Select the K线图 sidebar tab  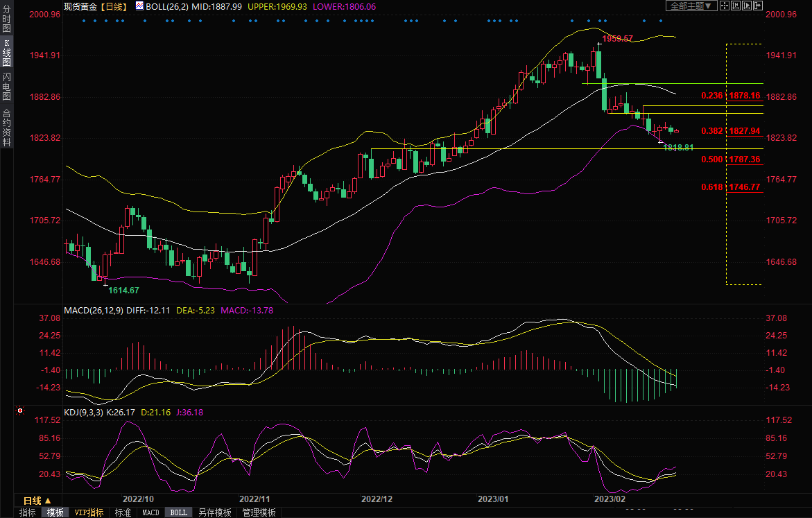tap(6, 53)
